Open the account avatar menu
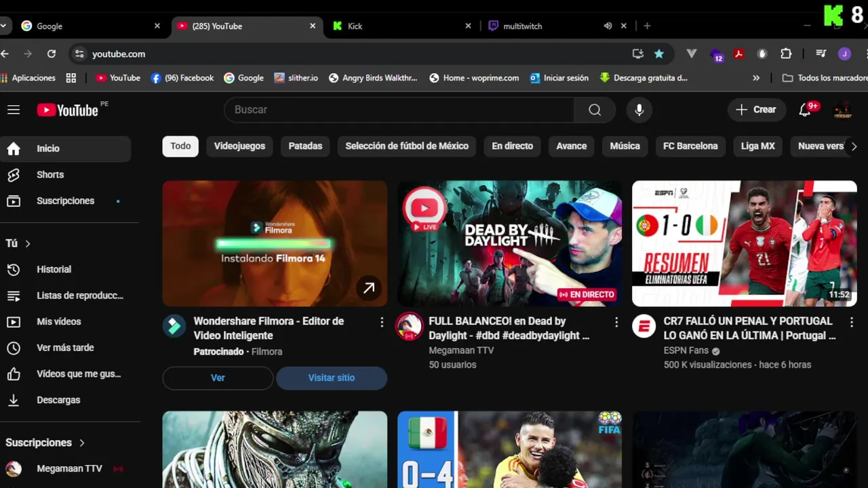The image size is (868, 488). click(x=843, y=110)
